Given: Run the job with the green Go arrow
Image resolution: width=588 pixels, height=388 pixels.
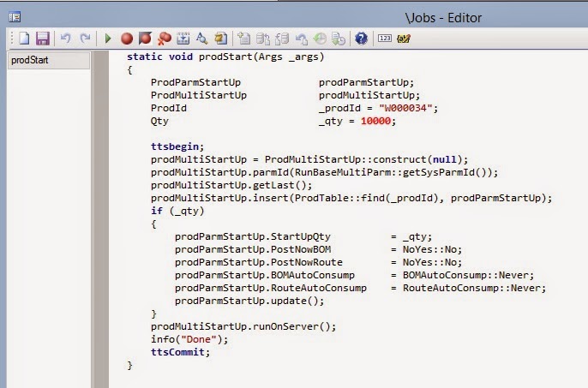Looking at the screenshot, I should pyautogui.click(x=108, y=39).
